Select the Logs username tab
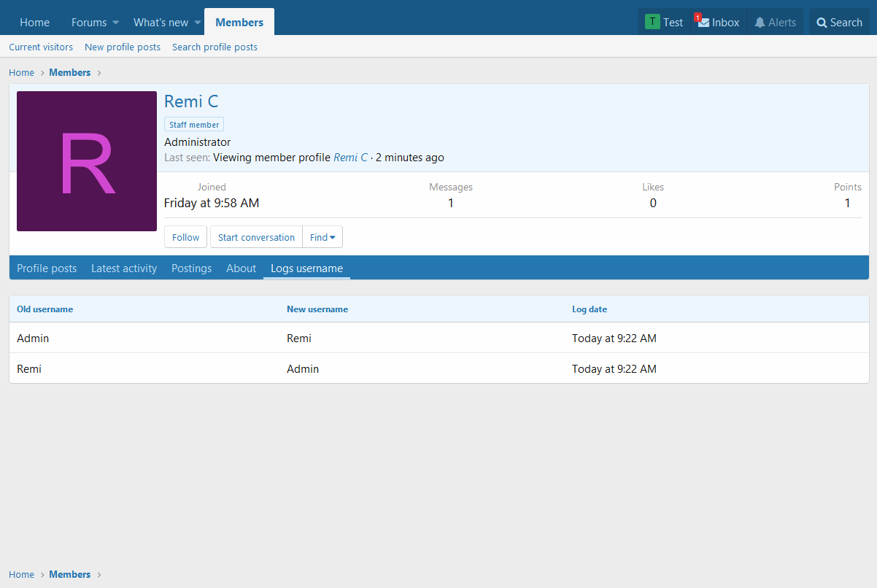877x588 pixels. [x=306, y=268]
